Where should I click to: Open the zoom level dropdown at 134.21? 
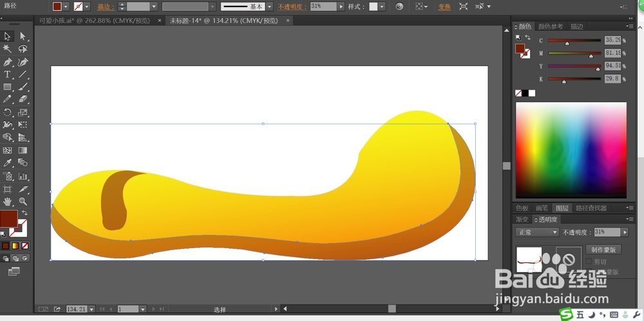point(91,309)
